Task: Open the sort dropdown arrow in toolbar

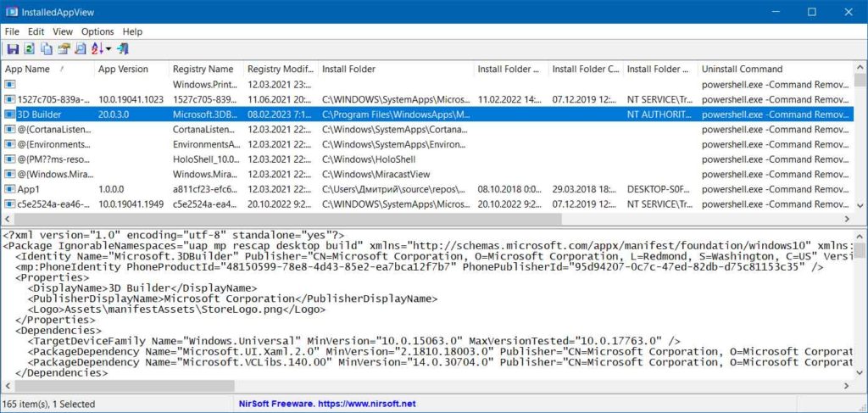Action: click(108, 49)
